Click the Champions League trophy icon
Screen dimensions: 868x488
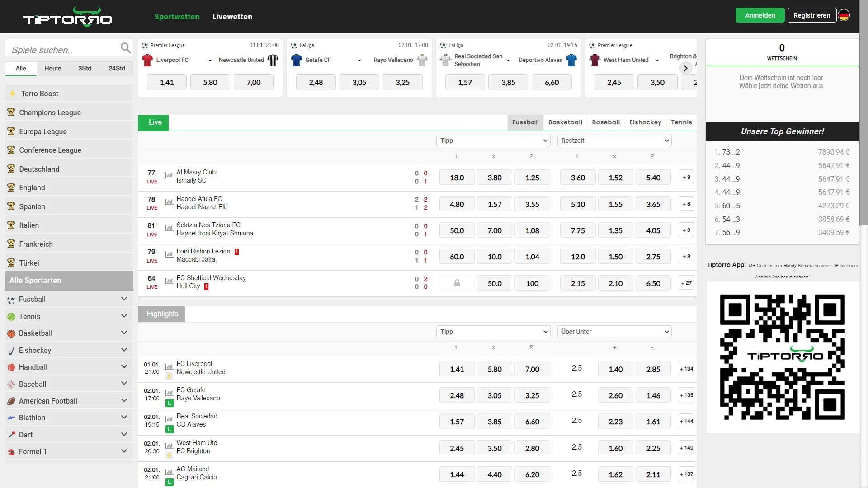(x=11, y=112)
